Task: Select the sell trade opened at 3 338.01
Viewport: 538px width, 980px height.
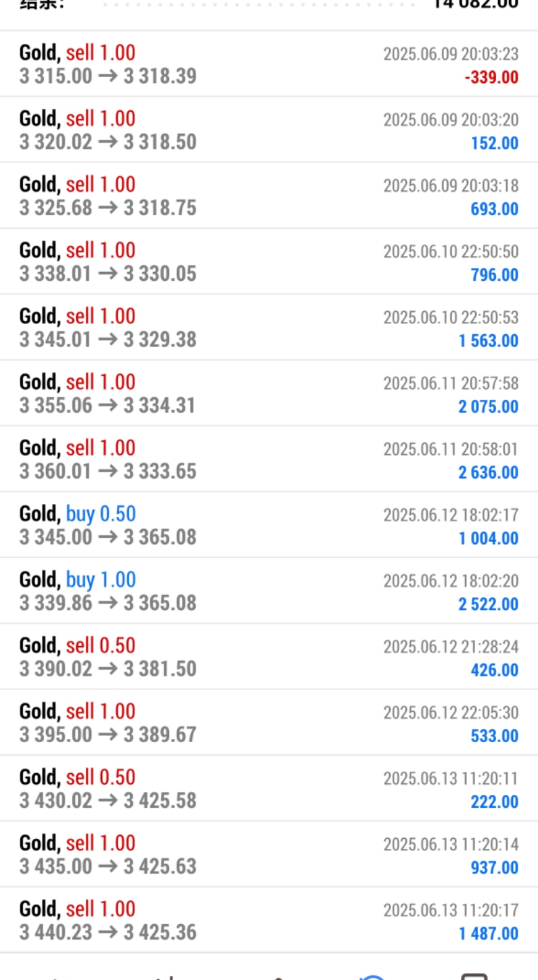Action: [269, 262]
